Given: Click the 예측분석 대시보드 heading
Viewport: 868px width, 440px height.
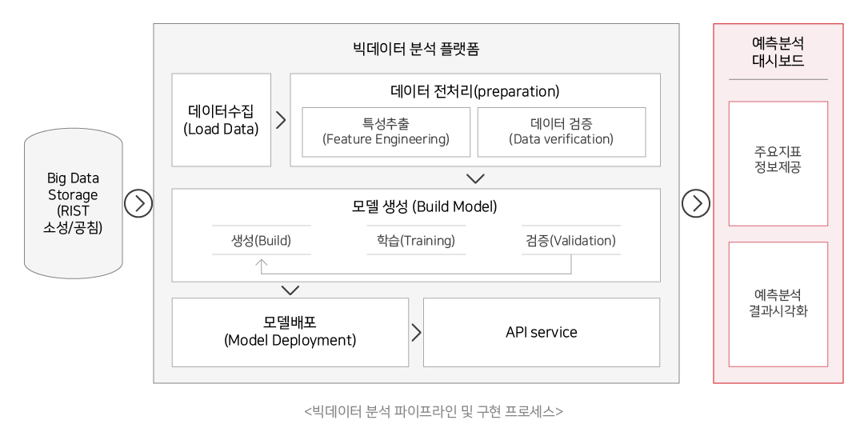Looking at the screenshot, I should 778,51.
